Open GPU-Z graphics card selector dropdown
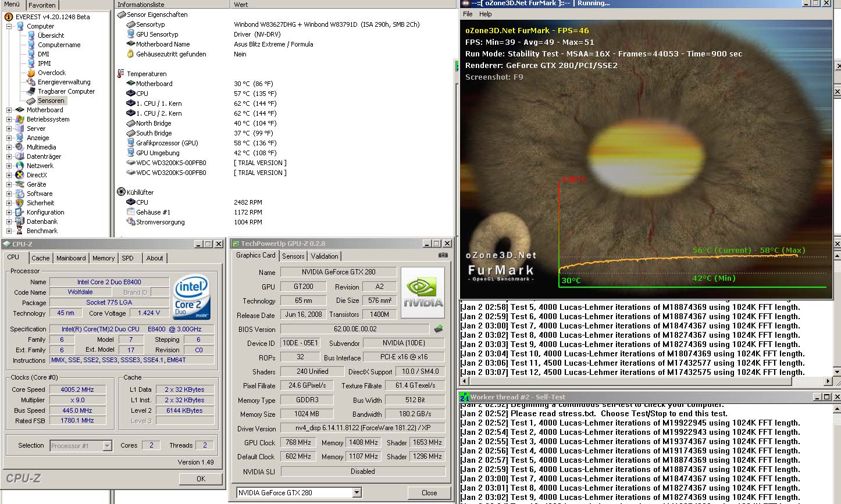The height and width of the screenshot is (504, 841). (357, 493)
